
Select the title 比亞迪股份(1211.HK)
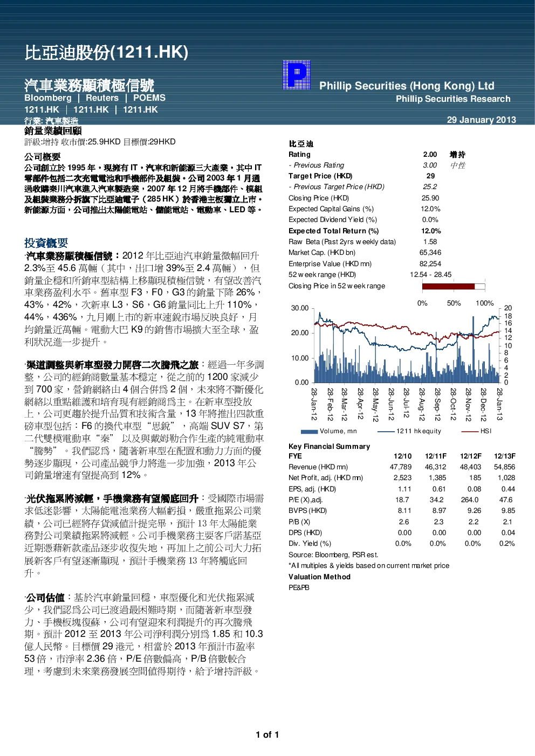coord(106,52)
